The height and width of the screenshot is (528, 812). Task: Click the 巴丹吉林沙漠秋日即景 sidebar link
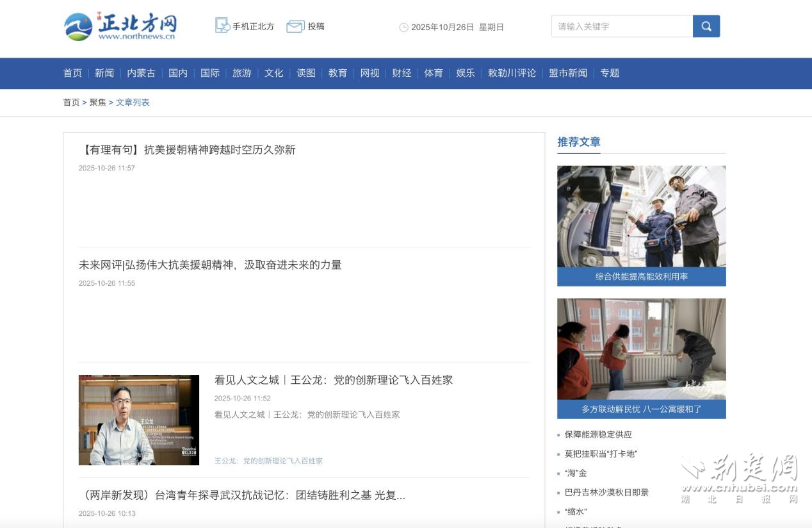[x=606, y=492]
